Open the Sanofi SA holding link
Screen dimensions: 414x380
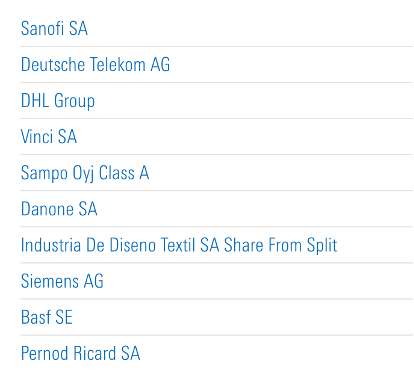click(x=54, y=28)
